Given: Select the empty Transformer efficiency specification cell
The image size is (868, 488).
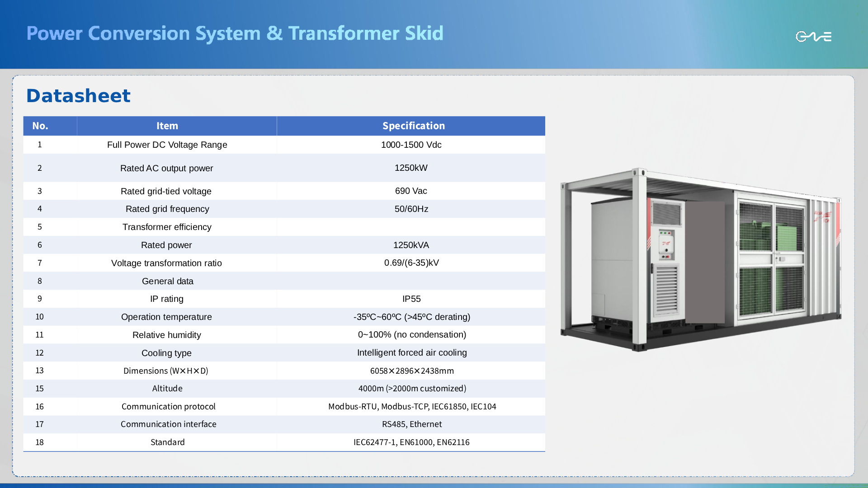Looking at the screenshot, I should coord(411,227).
